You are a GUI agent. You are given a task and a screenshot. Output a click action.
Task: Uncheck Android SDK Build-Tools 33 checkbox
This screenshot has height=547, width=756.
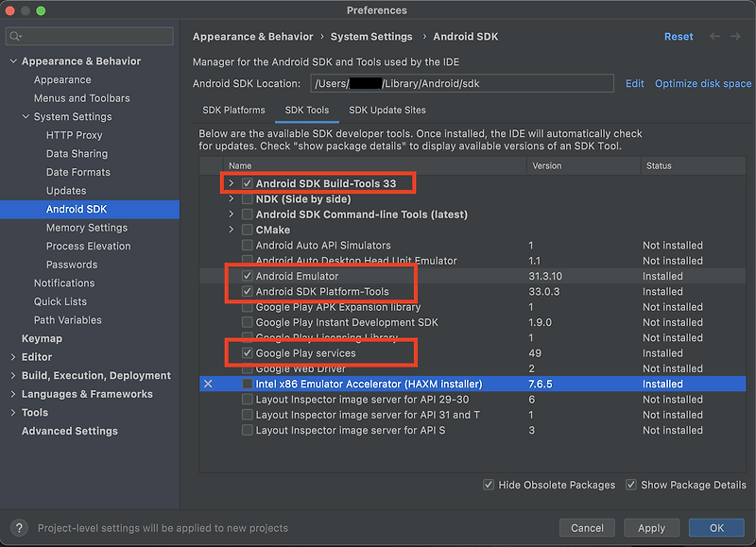247,183
